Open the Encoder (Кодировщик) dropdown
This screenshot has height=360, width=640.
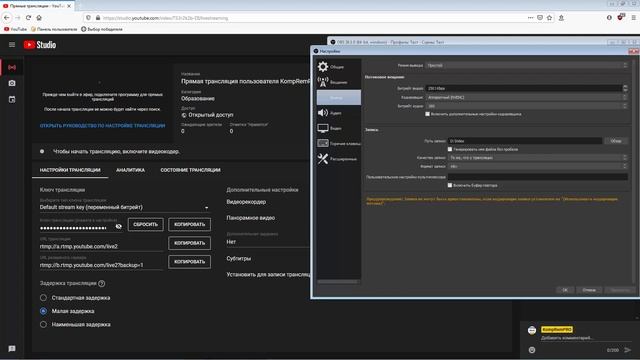(x=527, y=98)
